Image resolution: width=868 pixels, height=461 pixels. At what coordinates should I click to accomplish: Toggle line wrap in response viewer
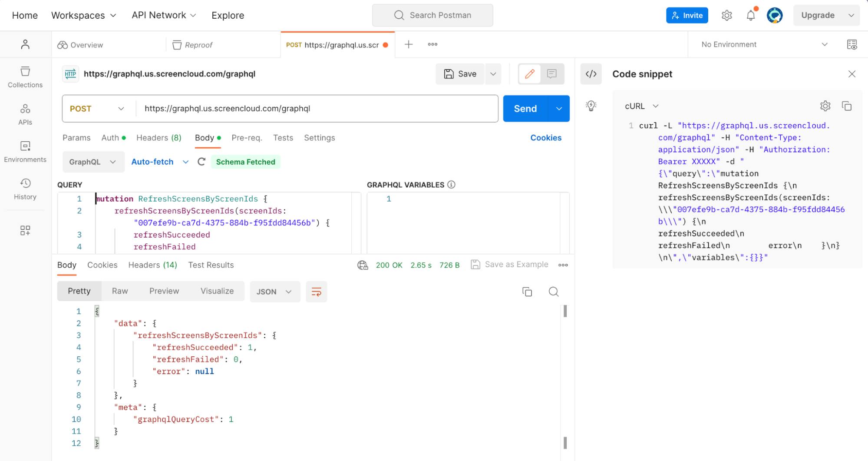coord(317,292)
